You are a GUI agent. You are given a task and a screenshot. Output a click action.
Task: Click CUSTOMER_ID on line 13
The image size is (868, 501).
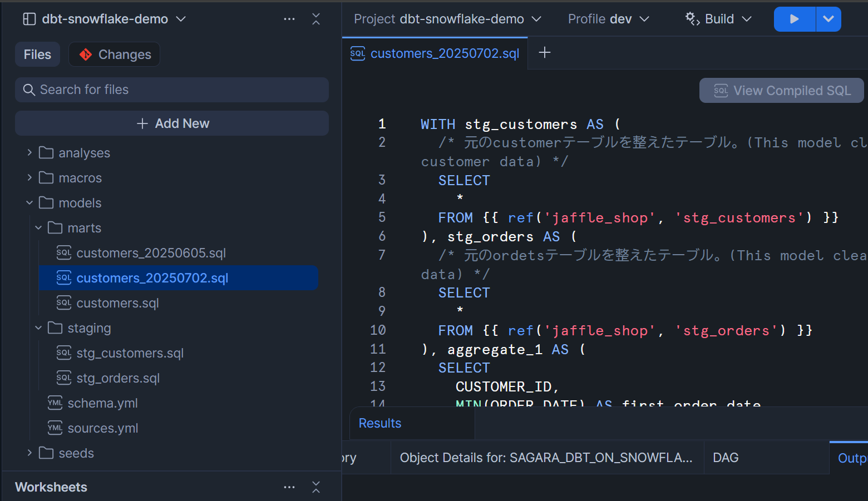(504, 386)
